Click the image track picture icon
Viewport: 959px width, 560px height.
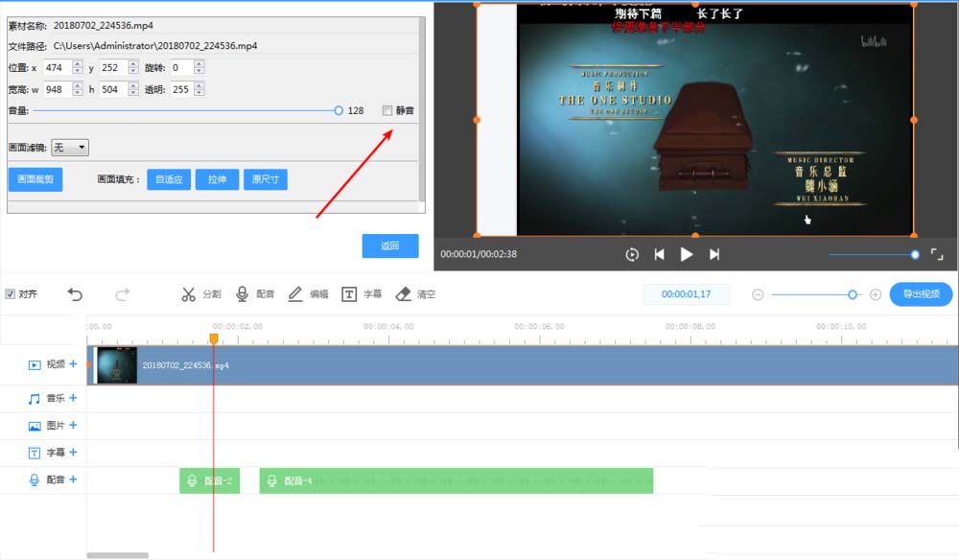coord(35,426)
